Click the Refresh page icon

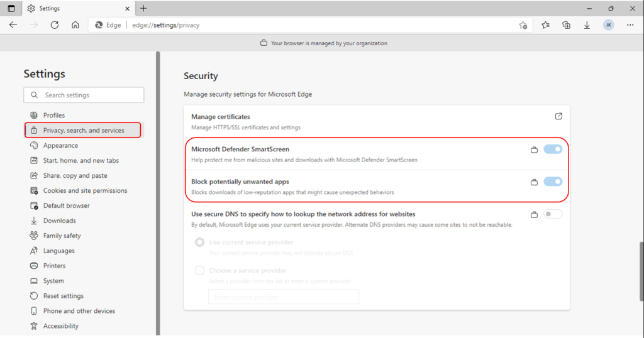point(55,25)
